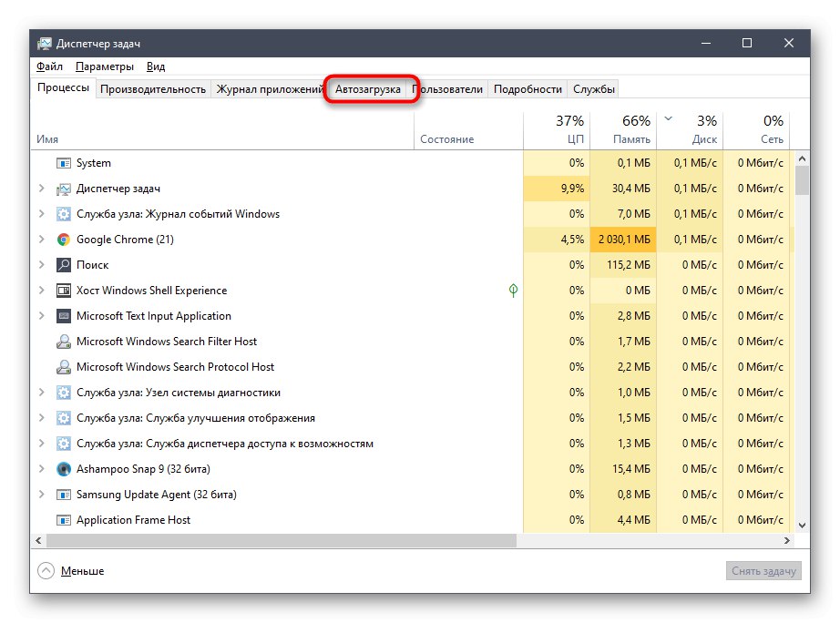The image size is (840, 623).
Task: Expand the Поиск process group
Action: (41, 265)
